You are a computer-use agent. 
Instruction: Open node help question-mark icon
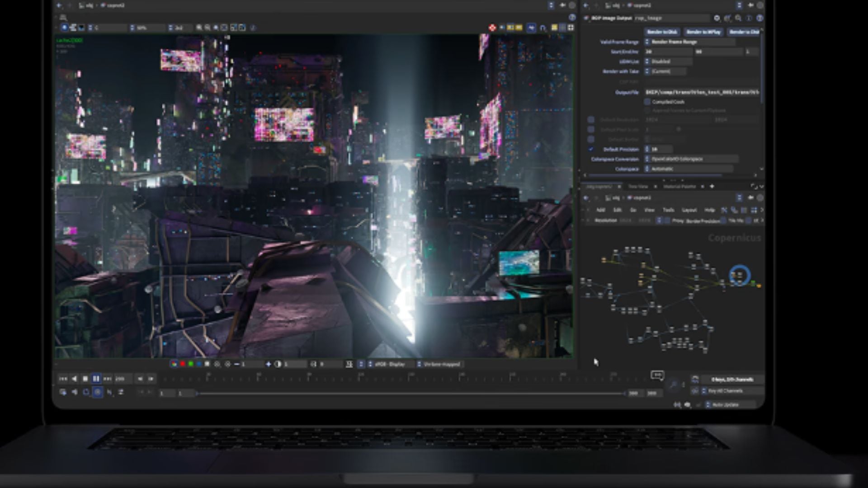point(759,18)
